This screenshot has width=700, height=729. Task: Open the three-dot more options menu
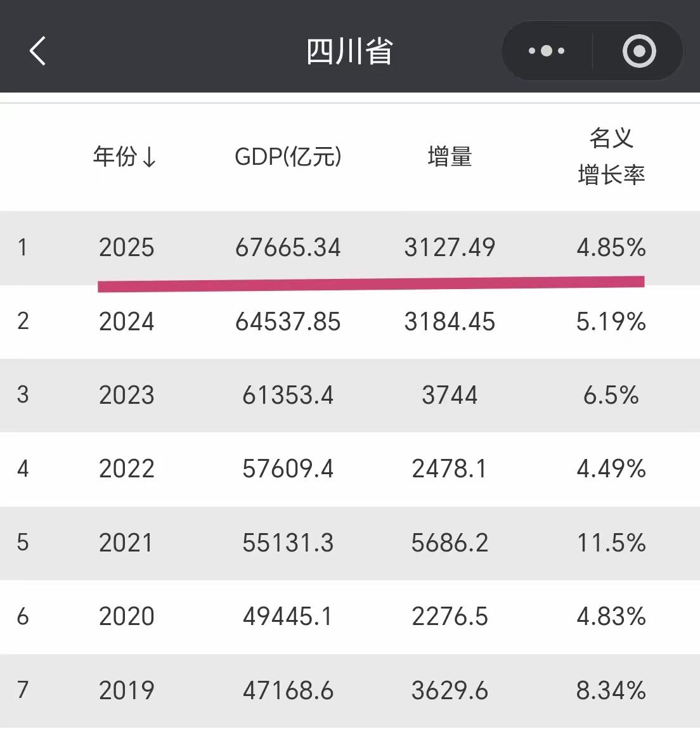pos(546,51)
